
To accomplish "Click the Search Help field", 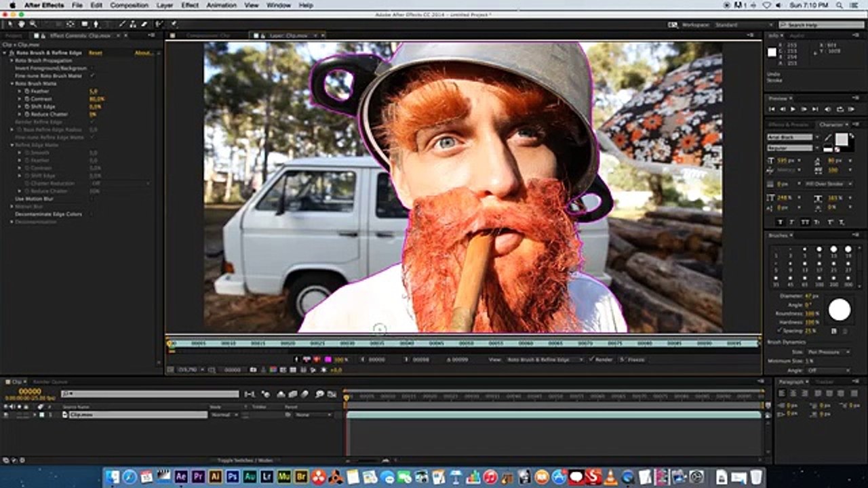I will tap(823, 25).
